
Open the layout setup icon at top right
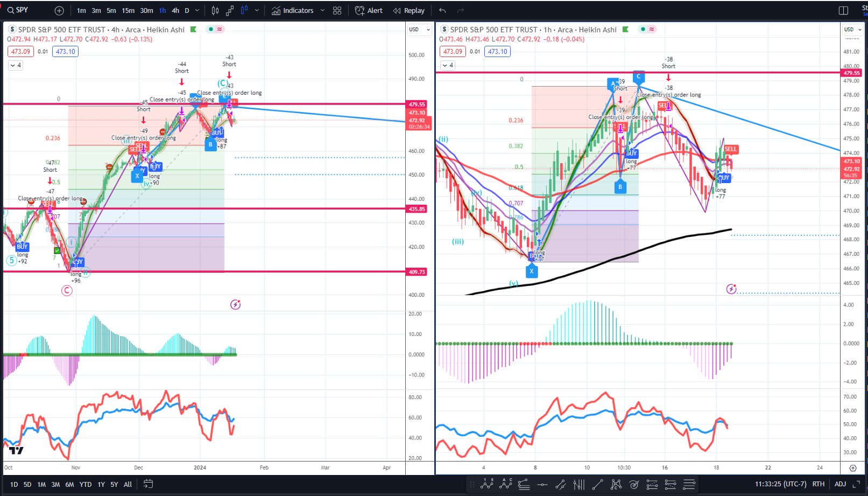point(843,11)
